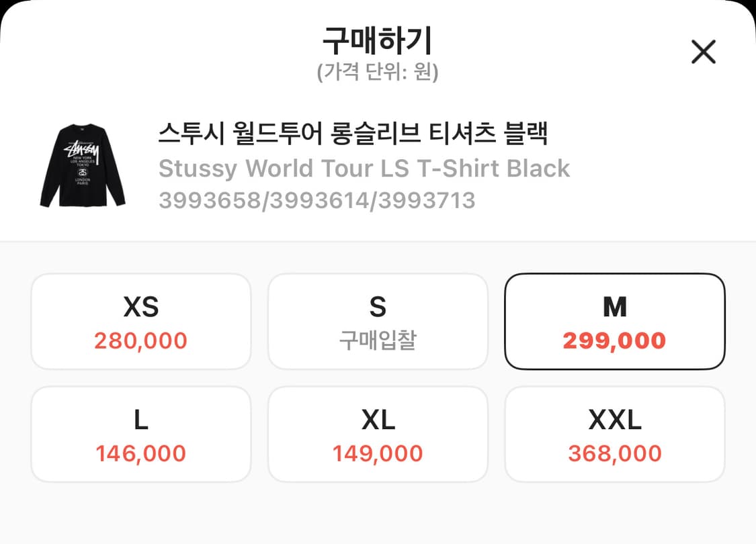Click the price unit note 가격 단위: 원
The height and width of the screenshot is (544, 756).
(378, 69)
